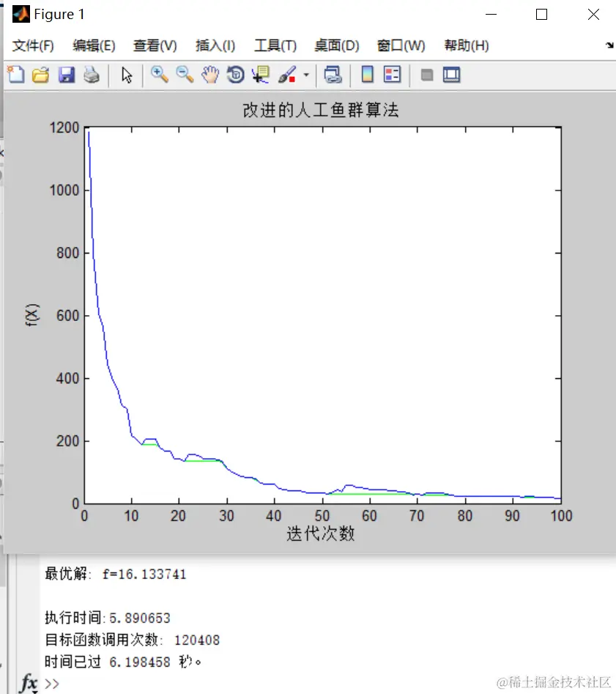
Task: Click the 时间已过 6.198458 秒 line
Action: point(123,662)
